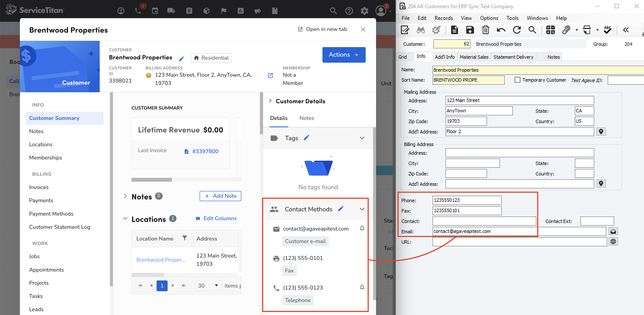
Task: Open billing address in external link icon
Action: coord(270,75)
